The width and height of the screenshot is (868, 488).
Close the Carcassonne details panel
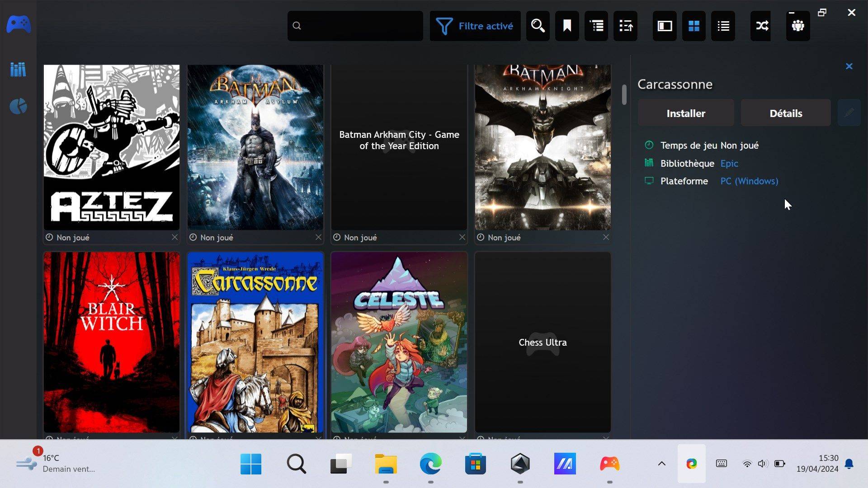coord(849,66)
